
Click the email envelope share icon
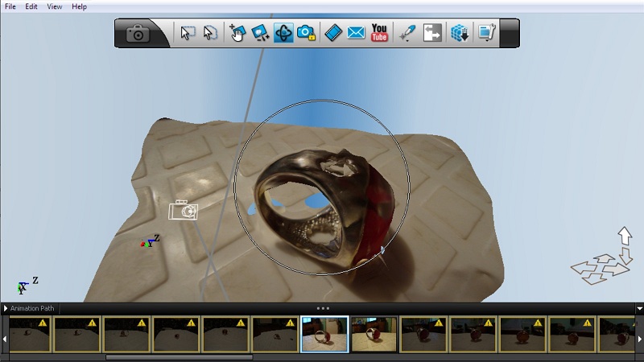356,33
